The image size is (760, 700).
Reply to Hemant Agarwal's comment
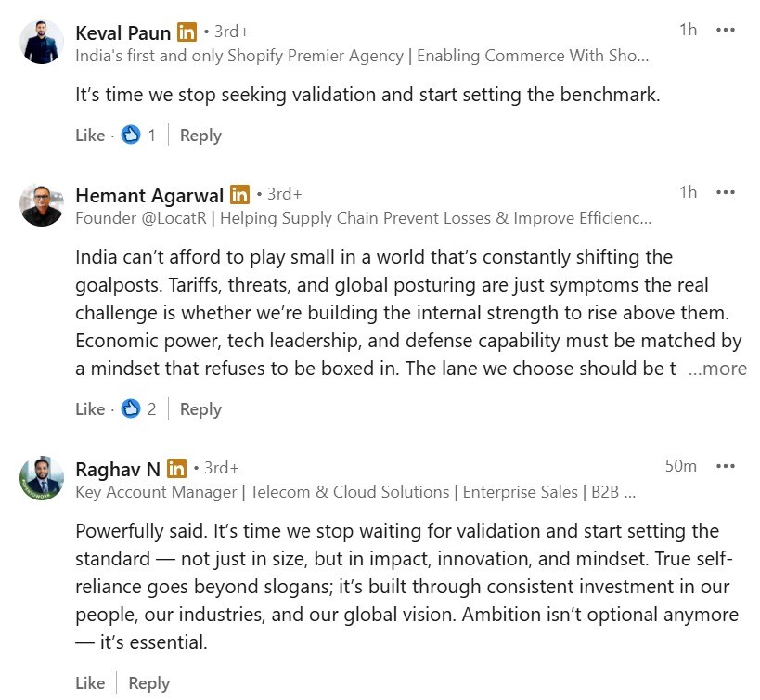click(200, 409)
